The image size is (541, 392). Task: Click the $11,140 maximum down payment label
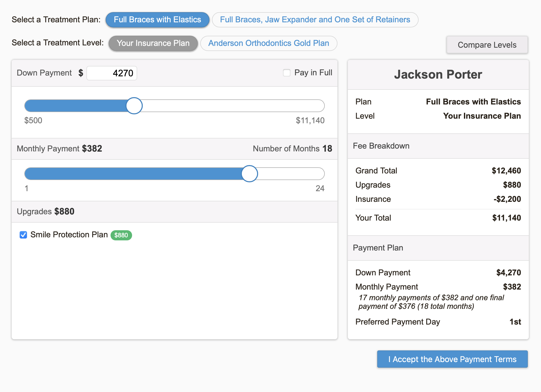pos(310,120)
